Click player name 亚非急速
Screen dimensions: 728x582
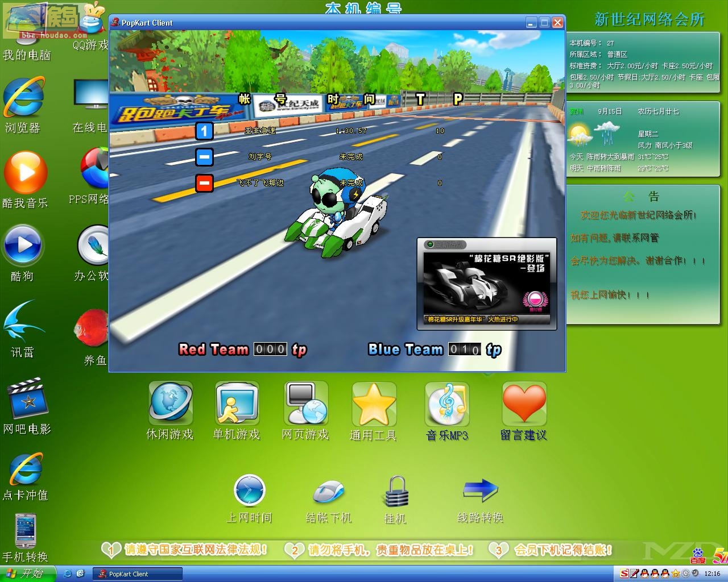tap(260, 131)
